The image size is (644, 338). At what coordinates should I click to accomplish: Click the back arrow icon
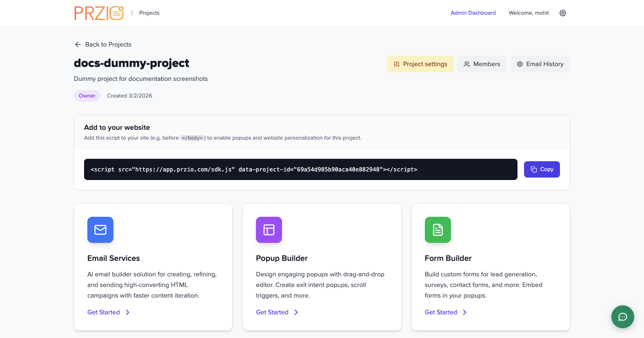(x=78, y=44)
